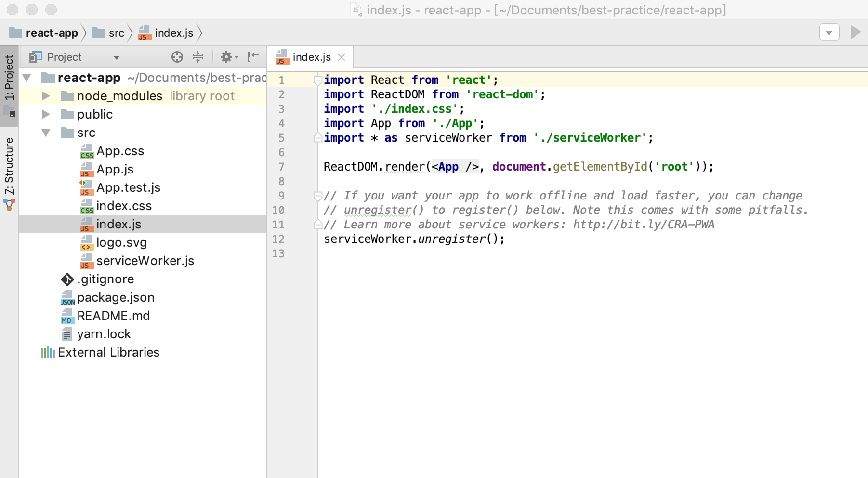Select .gitignore in the project tree
868x478 pixels.
(x=105, y=279)
